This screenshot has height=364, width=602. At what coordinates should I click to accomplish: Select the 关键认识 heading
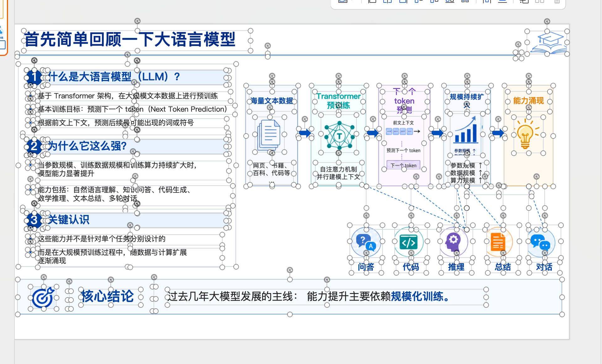[x=69, y=220]
